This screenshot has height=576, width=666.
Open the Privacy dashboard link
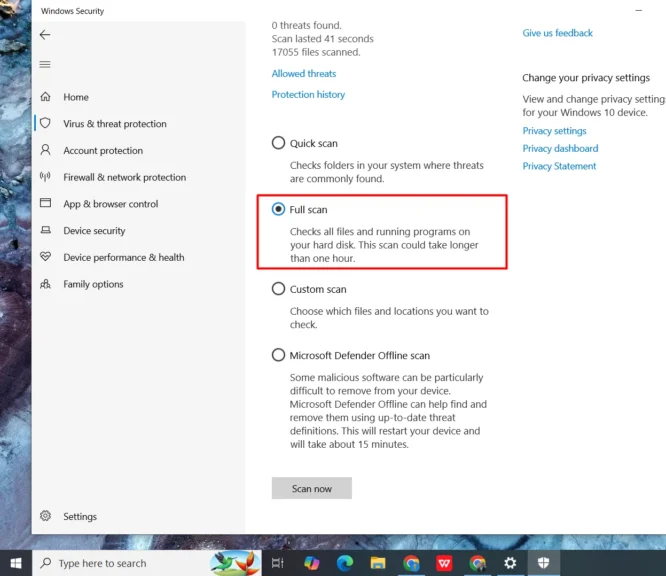(560, 148)
